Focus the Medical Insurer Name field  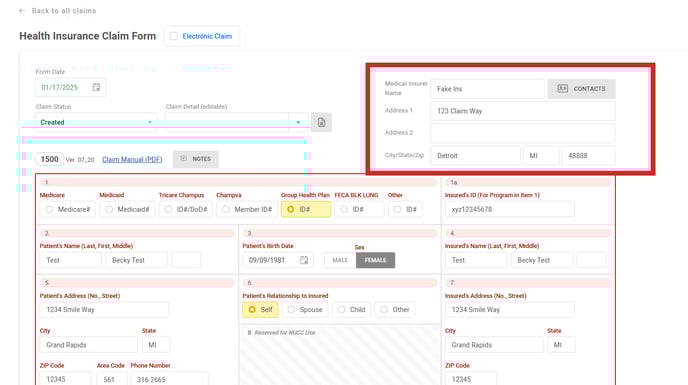pos(487,89)
